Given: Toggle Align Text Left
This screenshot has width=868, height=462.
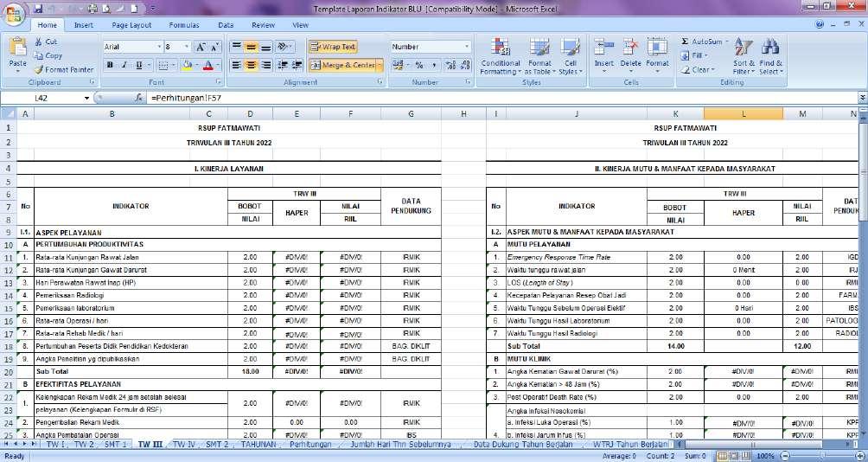Looking at the screenshot, I should coord(236,66).
